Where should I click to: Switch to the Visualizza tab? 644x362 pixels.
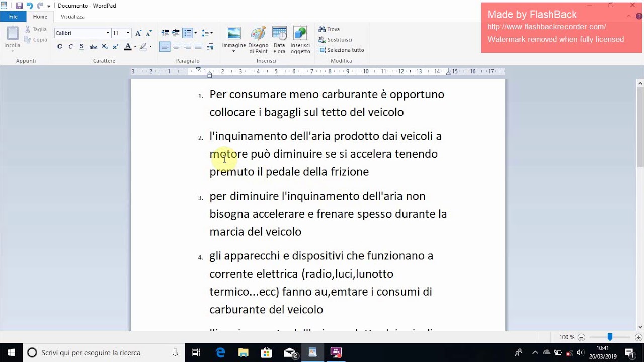tap(72, 17)
